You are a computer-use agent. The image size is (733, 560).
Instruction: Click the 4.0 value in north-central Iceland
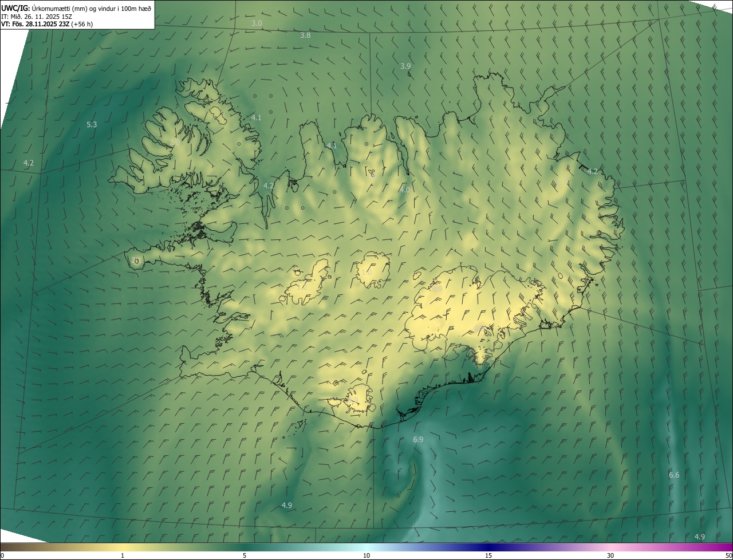[404, 190]
